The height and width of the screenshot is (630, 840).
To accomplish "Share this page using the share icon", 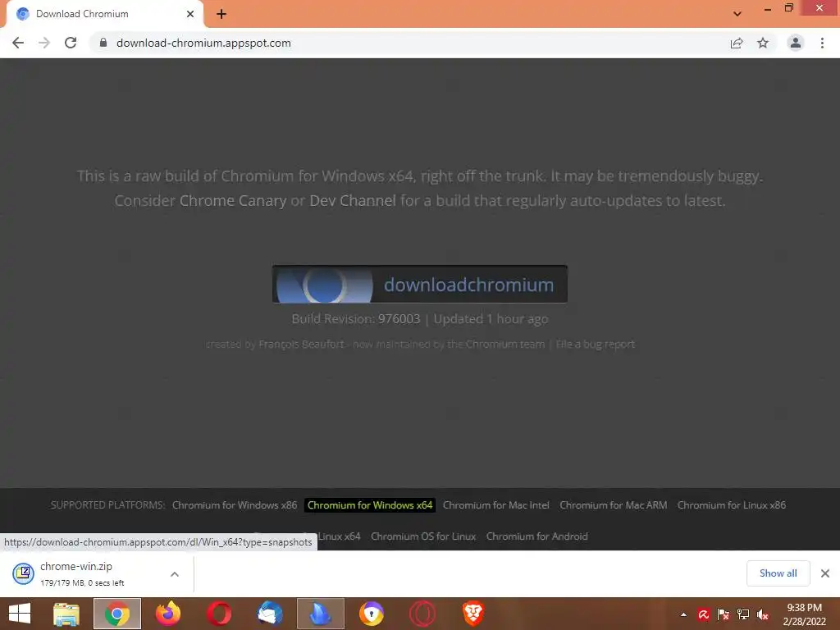I will coord(737,43).
